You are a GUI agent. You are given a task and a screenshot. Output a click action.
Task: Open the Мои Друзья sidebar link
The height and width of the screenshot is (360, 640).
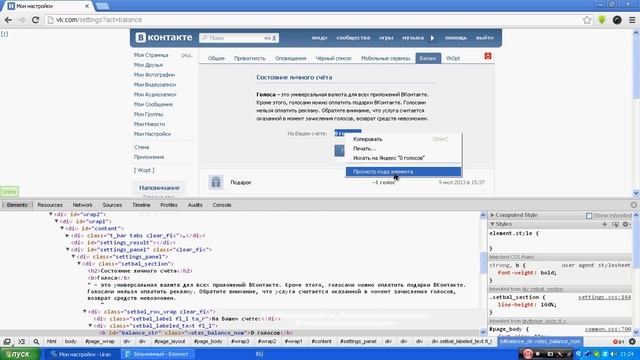(x=149, y=65)
